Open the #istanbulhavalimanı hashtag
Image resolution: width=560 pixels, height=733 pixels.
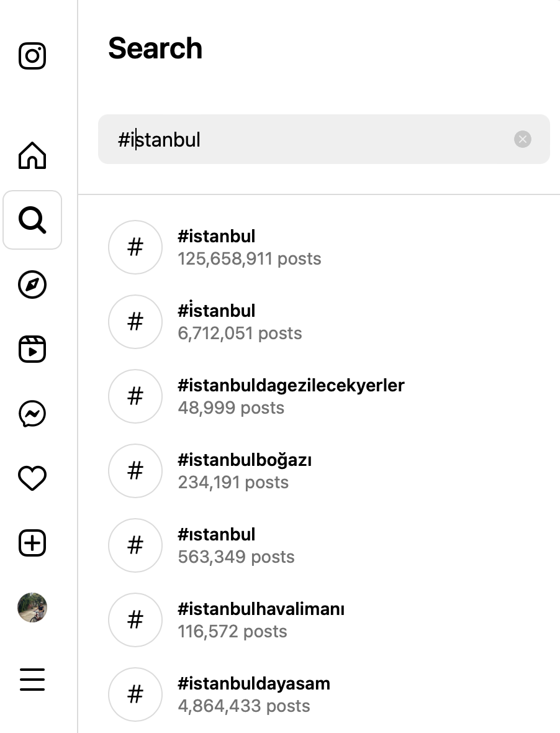tap(261, 619)
